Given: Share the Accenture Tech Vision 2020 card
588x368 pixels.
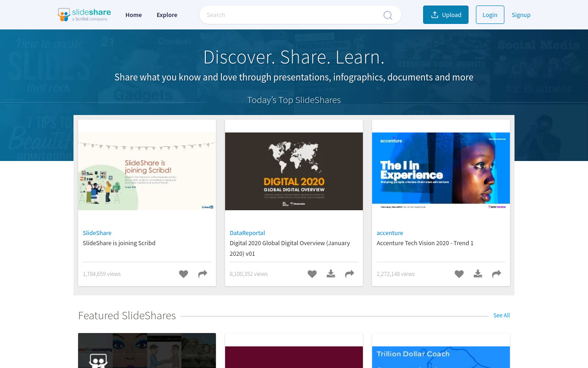Looking at the screenshot, I should click(x=497, y=274).
